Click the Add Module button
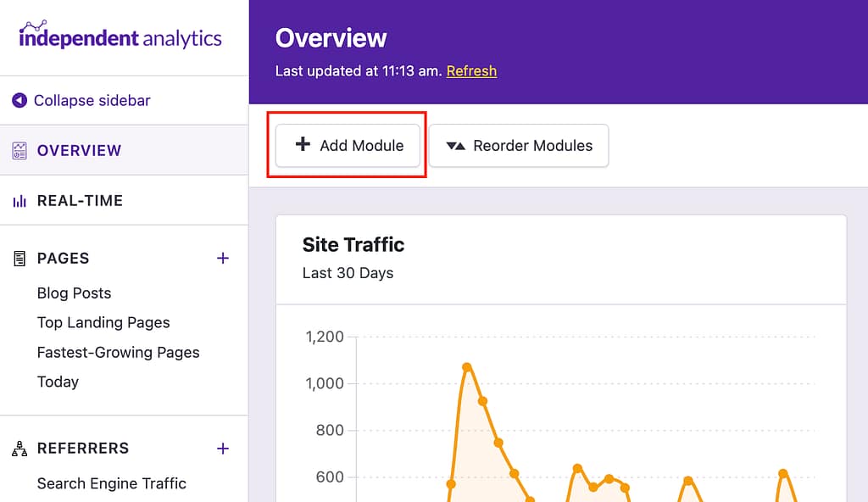Image resolution: width=868 pixels, height=502 pixels. [x=347, y=145]
